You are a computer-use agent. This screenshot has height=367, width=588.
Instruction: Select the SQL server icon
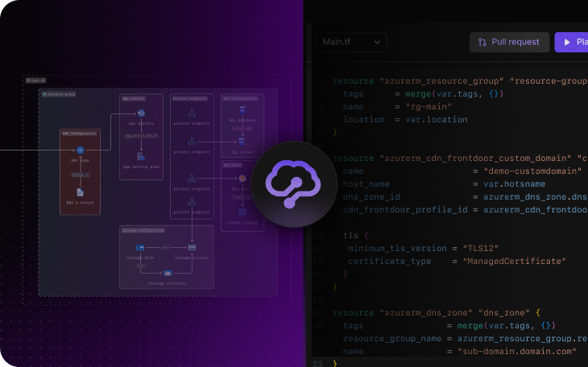242,142
